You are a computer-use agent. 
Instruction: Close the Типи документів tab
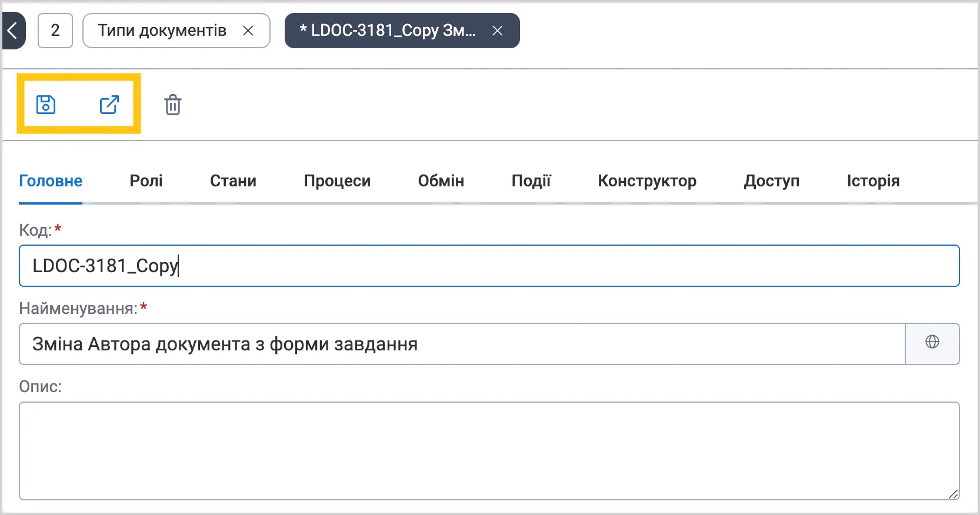coord(248,31)
